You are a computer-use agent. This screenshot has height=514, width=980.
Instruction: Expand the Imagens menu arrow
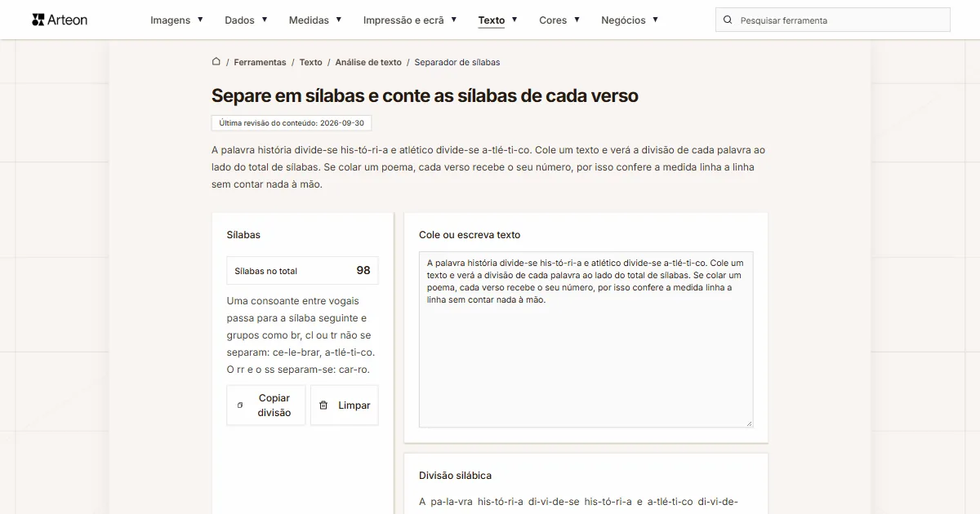click(x=200, y=19)
